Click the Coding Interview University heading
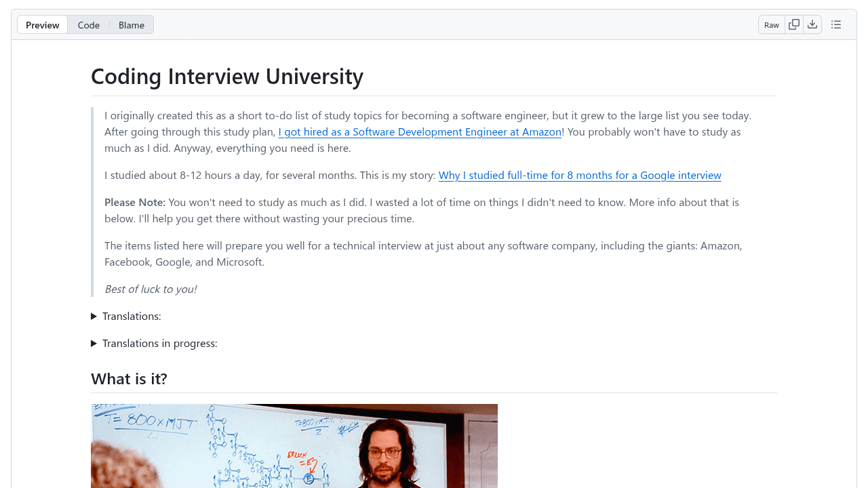This screenshot has width=868, height=488. (227, 77)
